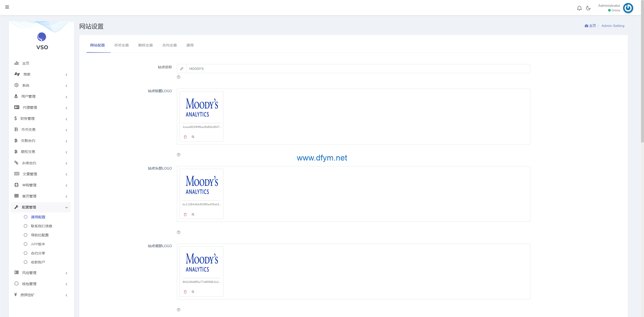644x317 pixels.
Task: Delete the 站点标题LOGO image
Action: tap(185, 137)
